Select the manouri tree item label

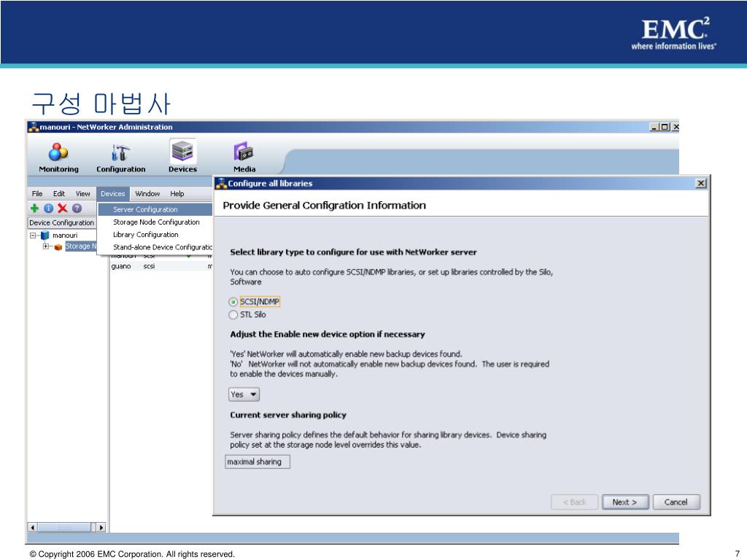[65, 236]
